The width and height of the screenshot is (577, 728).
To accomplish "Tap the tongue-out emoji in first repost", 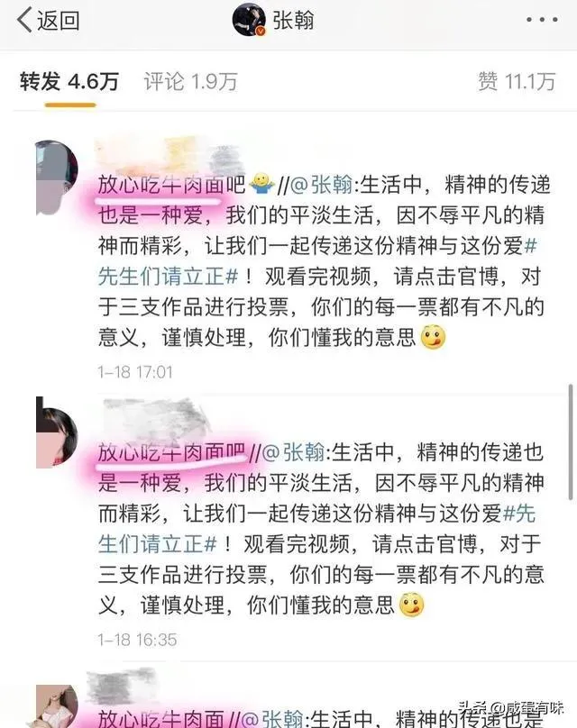I will [433, 338].
